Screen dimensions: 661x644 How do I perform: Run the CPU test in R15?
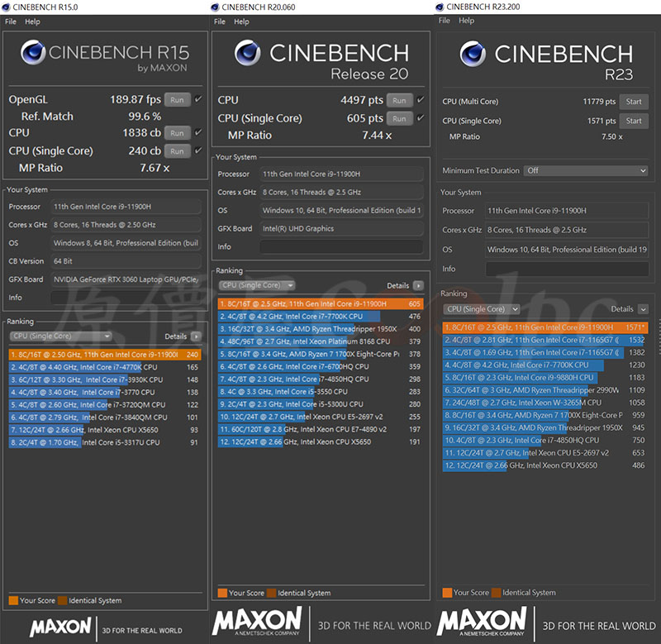[x=177, y=133]
